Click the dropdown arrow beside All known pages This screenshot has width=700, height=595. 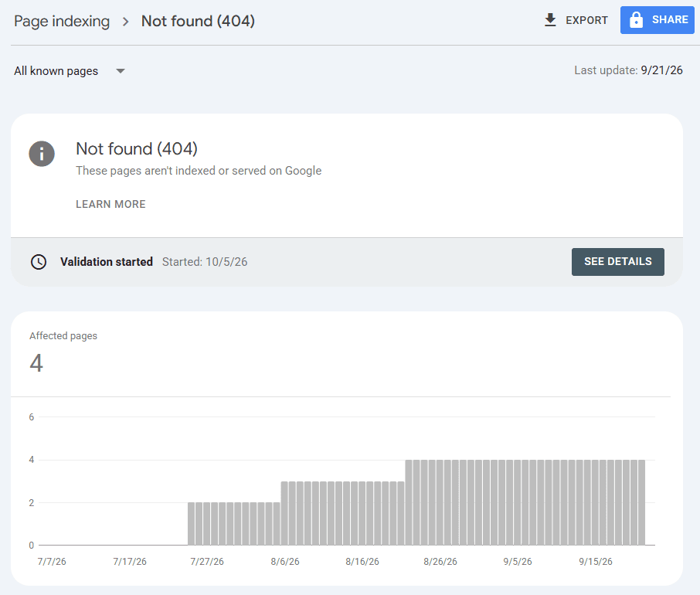[x=120, y=71]
